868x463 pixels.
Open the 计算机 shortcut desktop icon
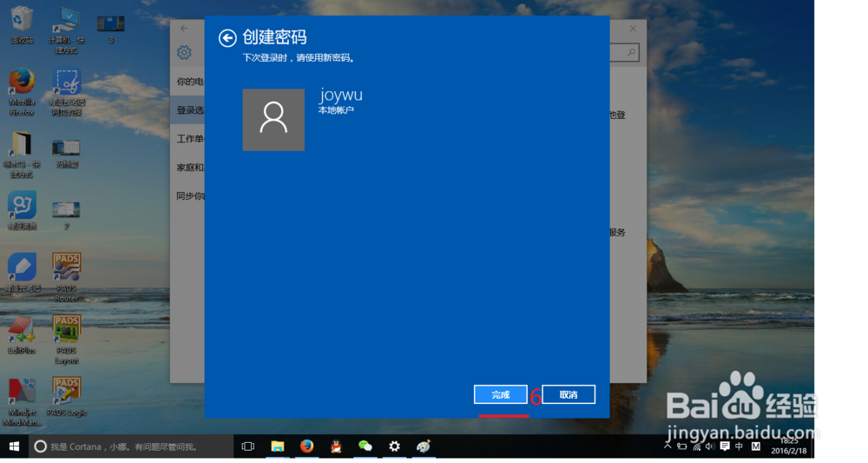(67, 29)
